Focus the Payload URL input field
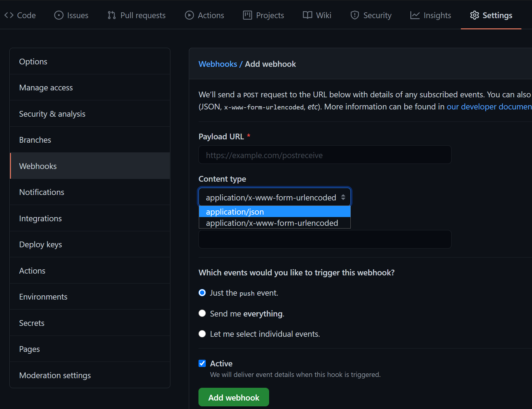The image size is (532, 409). (325, 155)
